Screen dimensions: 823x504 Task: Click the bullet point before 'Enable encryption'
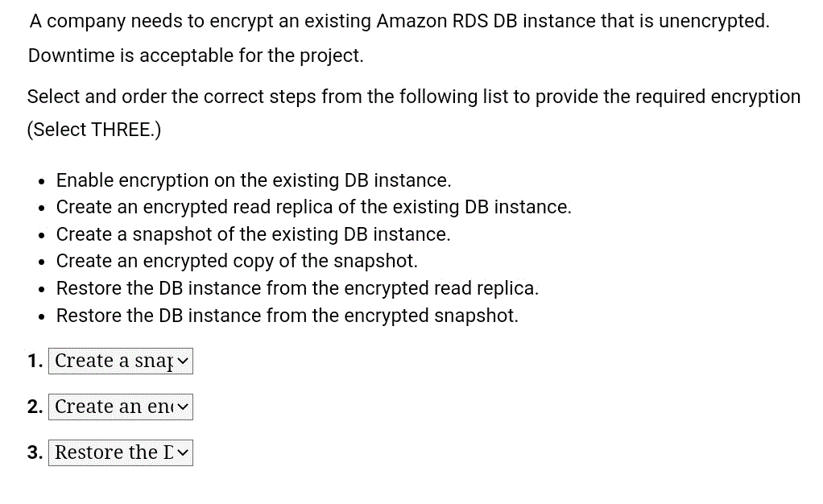click(40, 181)
